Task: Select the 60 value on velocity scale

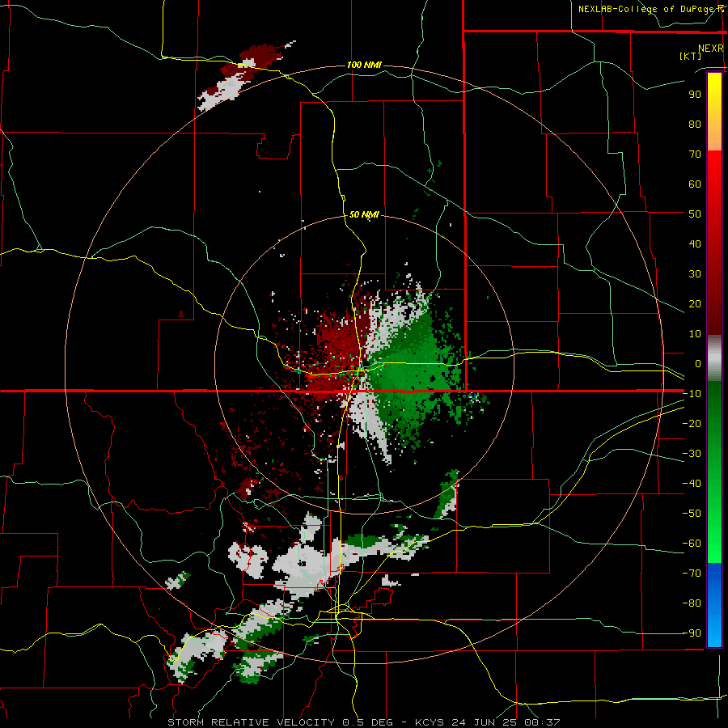Action: [x=695, y=184]
